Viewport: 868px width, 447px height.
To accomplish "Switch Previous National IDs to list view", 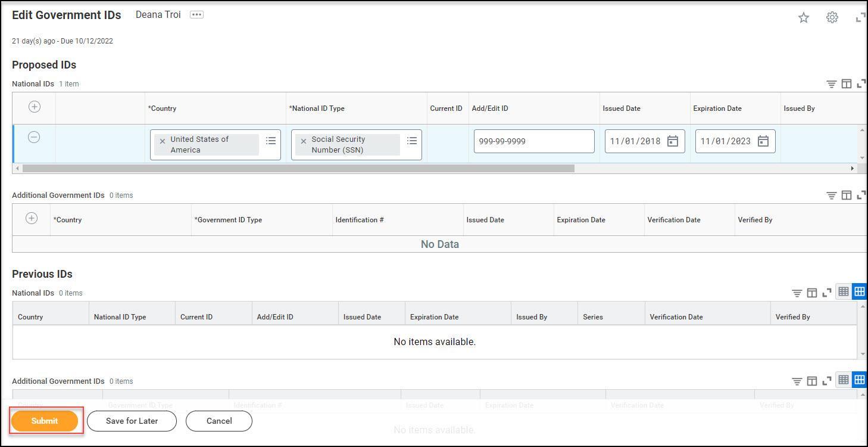I will click(x=844, y=291).
